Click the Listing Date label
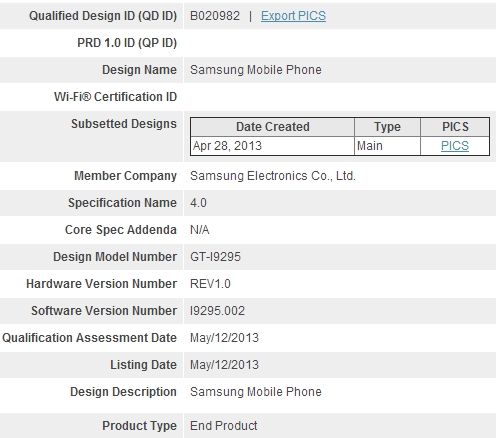The height and width of the screenshot is (438, 496). coord(143,365)
